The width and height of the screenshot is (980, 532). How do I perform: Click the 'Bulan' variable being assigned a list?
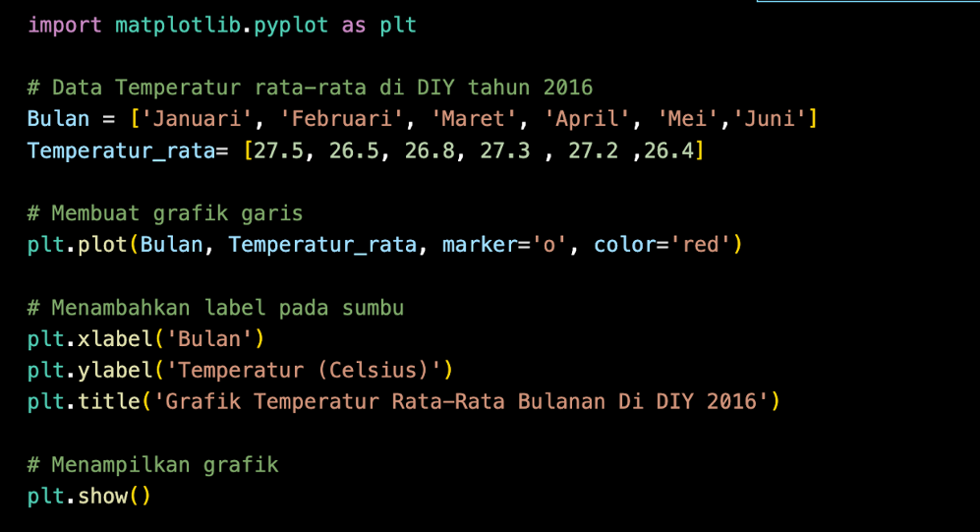pyautogui.click(x=58, y=119)
